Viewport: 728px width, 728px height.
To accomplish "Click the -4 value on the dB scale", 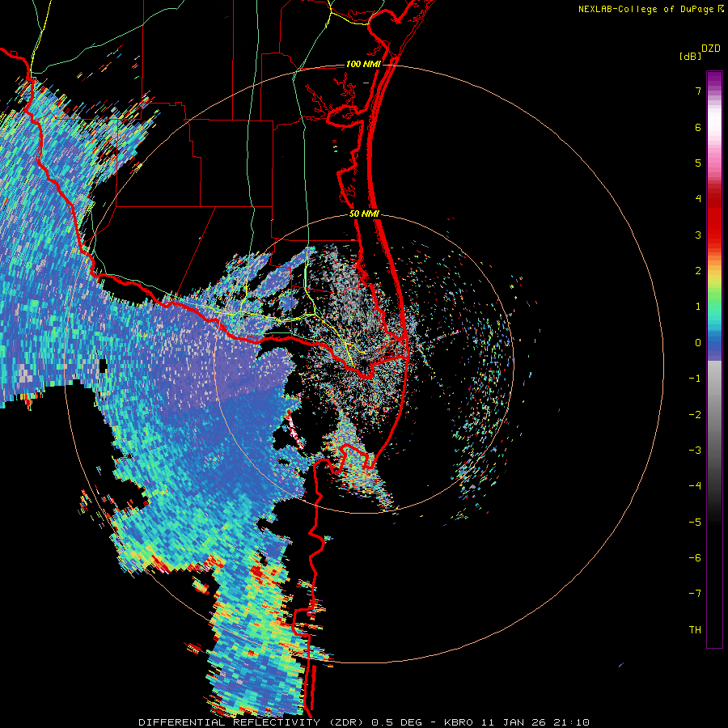I will 695,486.
